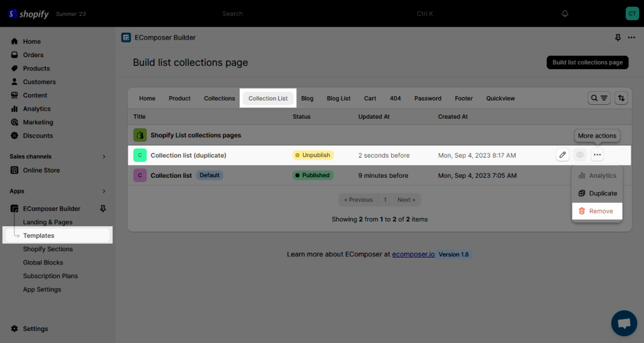The width and height of the screenshot is (644, 343).
Task: Switch to the Cart tab
Action: click(x=370, y=99)
